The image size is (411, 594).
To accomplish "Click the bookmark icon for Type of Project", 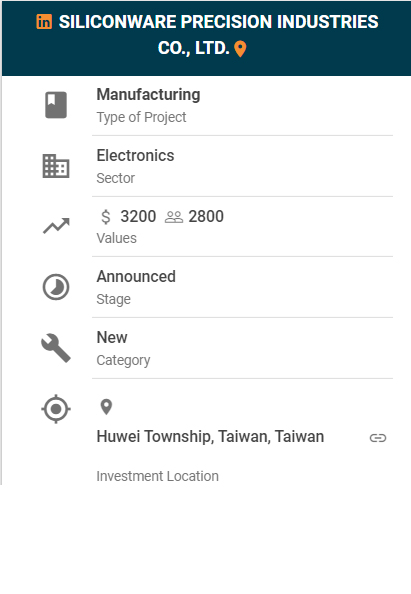I will click(x=56, y=105).
